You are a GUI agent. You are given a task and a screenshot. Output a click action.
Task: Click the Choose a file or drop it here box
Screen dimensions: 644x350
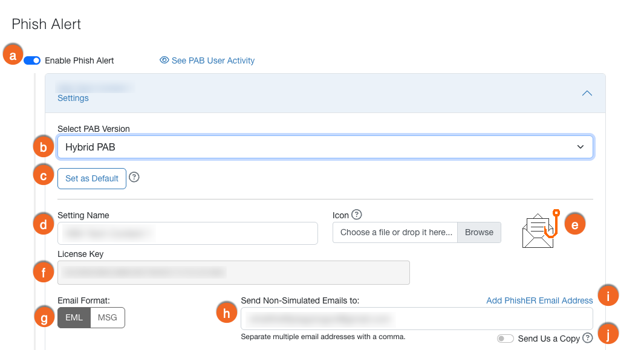[x=395, y=232]
